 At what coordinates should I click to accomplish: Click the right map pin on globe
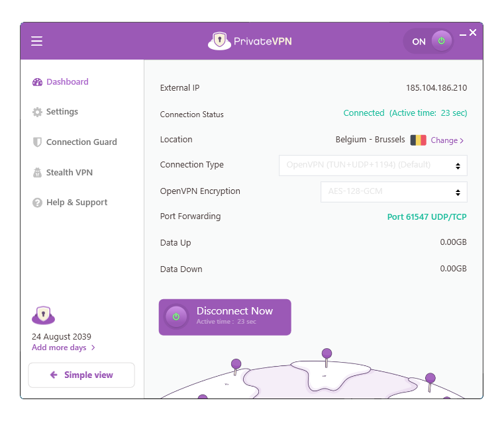pos(430,383)
